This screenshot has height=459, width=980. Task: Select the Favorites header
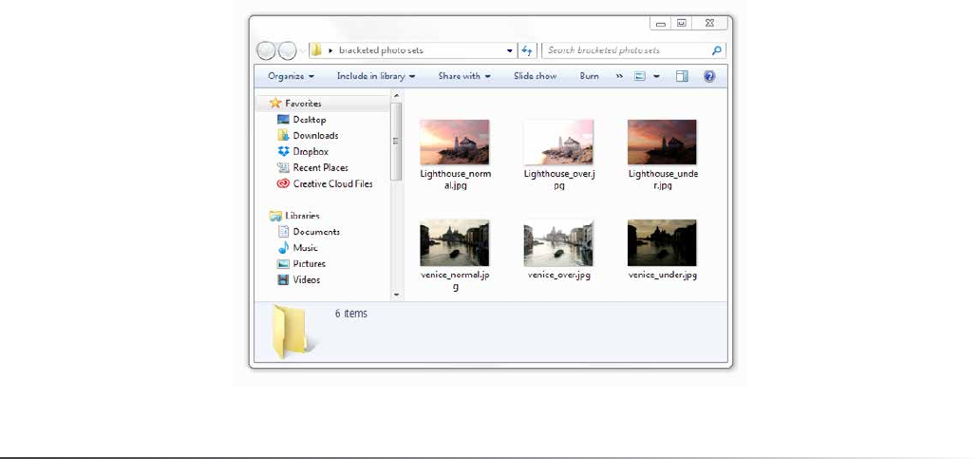coord(303,104)
